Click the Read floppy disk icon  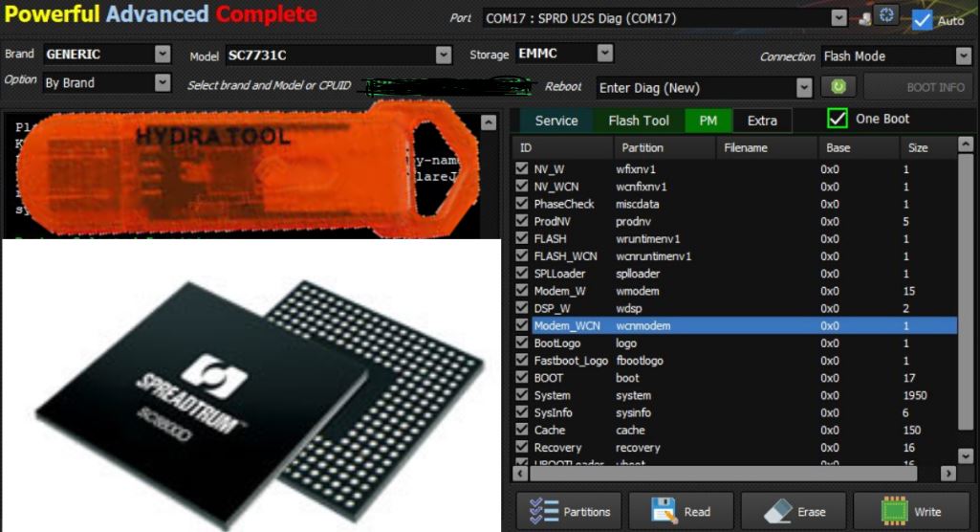664,511
